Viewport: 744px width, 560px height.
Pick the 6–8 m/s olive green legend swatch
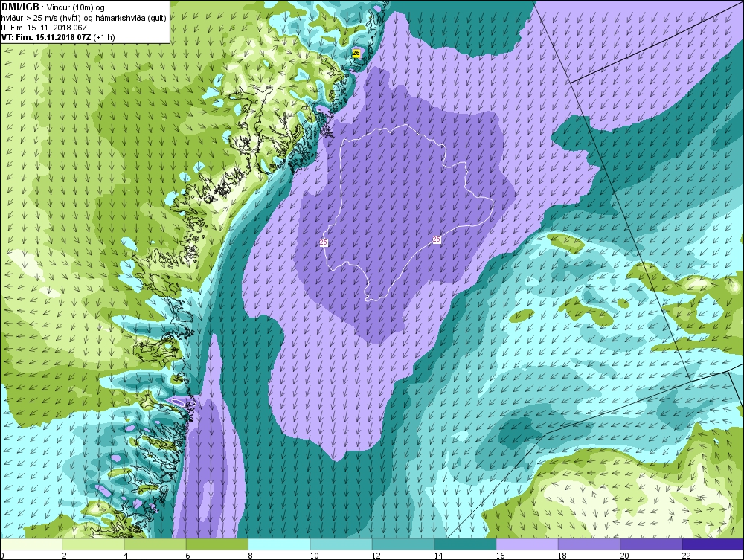click(x=217, y=544)
